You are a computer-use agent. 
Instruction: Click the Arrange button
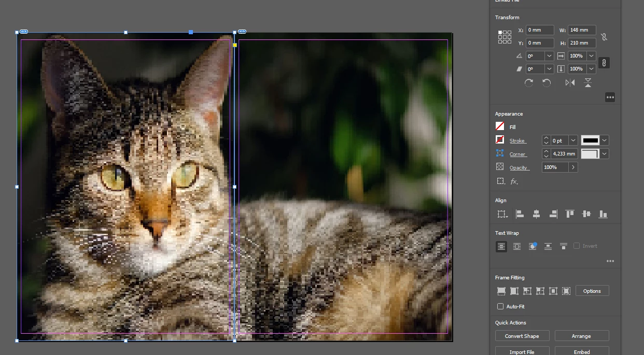(582, 336)
